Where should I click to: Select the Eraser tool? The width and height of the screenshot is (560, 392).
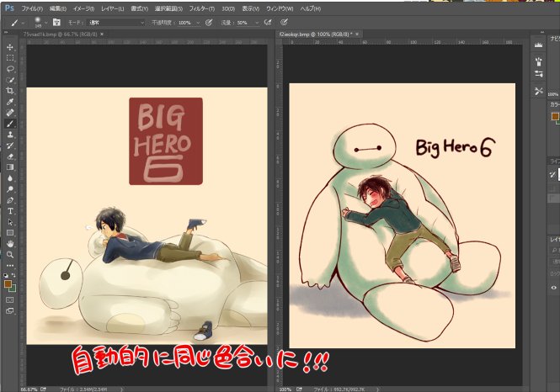point(10,156)
